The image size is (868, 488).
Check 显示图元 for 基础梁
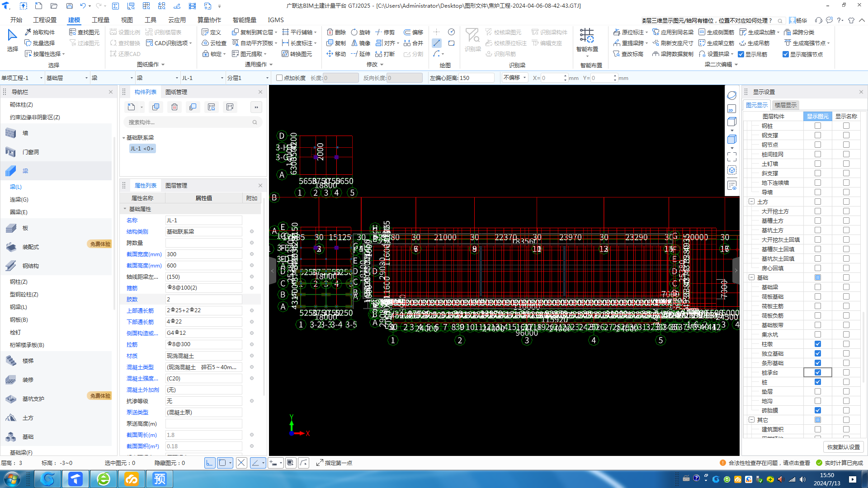(x=818, y=287)
